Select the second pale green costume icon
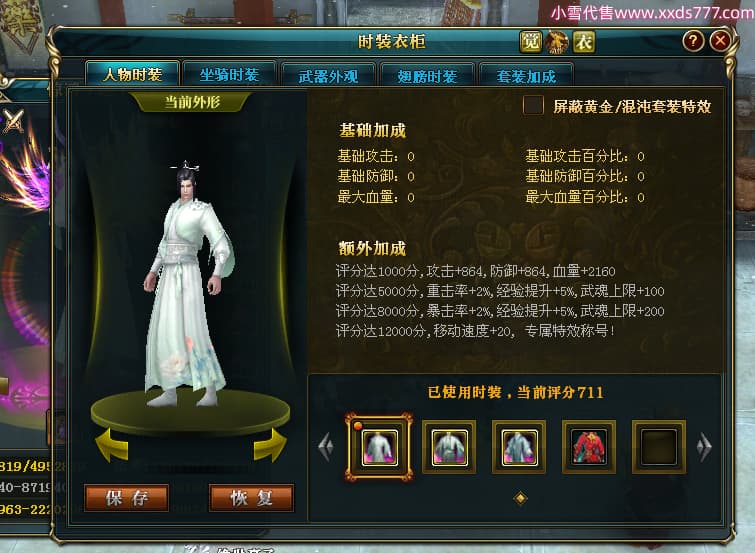755x553 pixels. click(x=449, y=448)
